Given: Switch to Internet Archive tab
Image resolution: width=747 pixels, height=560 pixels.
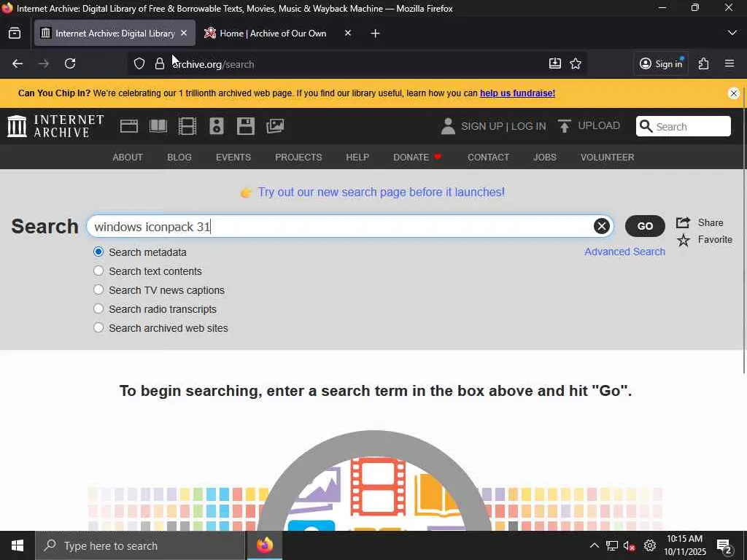Looking at the screenshot, I should 115,34.
